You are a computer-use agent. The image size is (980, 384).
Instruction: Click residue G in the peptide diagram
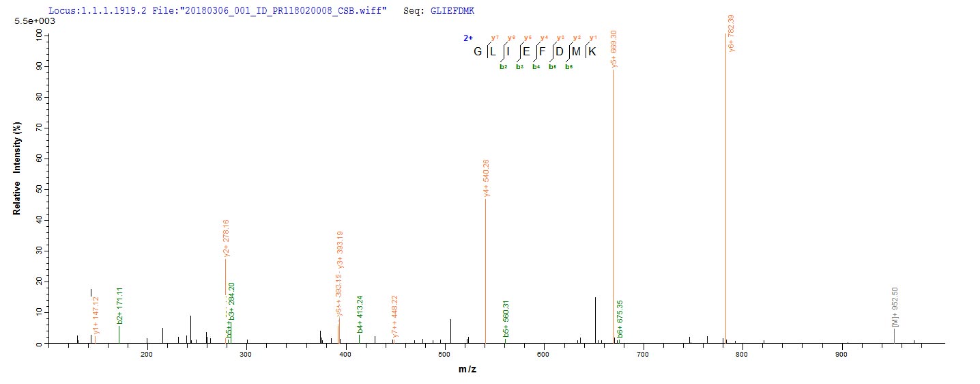point(478,52)
